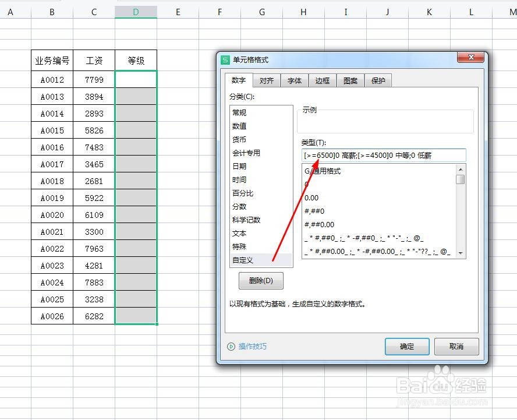The width and height of the screenshot is (517, 420).
Task: Open the 边框 tab
Action: pos(323,80)
